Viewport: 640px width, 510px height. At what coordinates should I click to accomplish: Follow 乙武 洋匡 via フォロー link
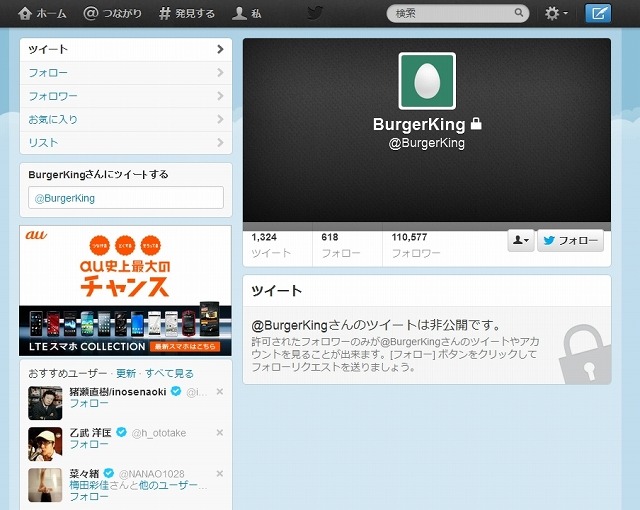(x=89, y=444)
